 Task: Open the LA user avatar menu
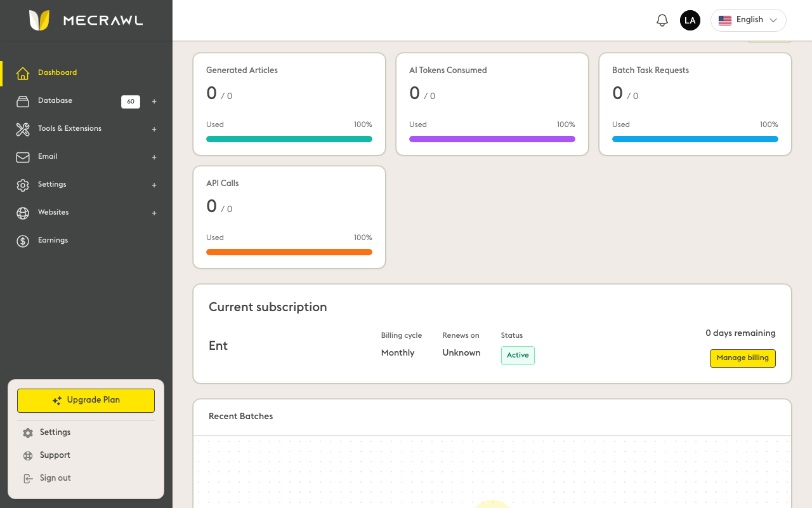point(690,20)
